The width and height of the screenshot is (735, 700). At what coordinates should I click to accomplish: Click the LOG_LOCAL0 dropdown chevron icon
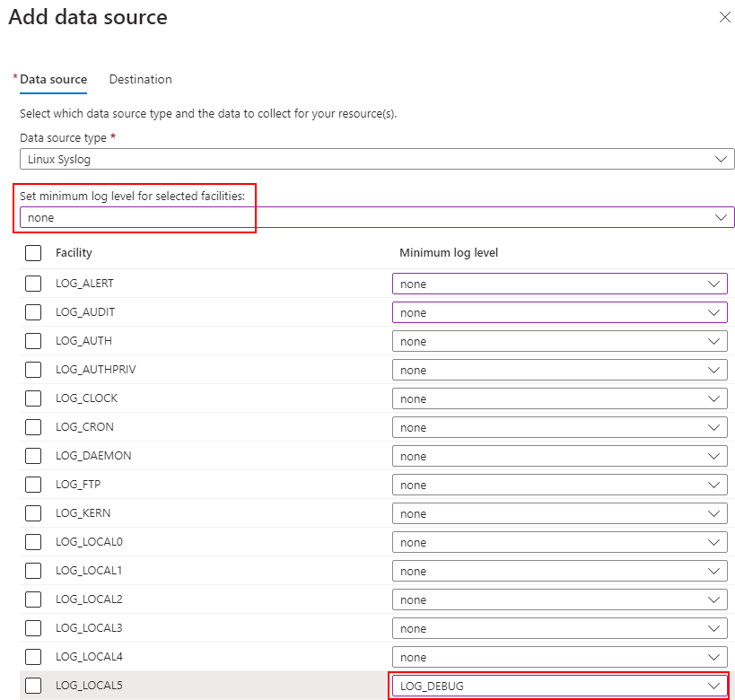tap(713, 542)
